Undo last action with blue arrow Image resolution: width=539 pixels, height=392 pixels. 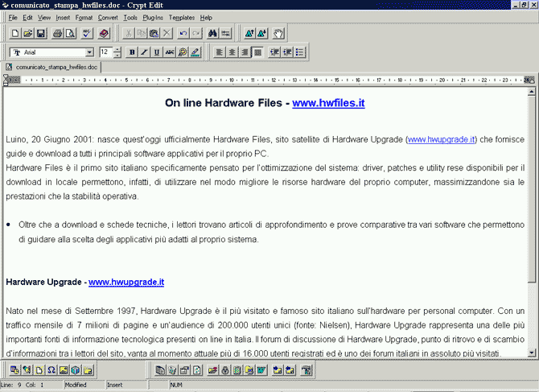point(183,33)
